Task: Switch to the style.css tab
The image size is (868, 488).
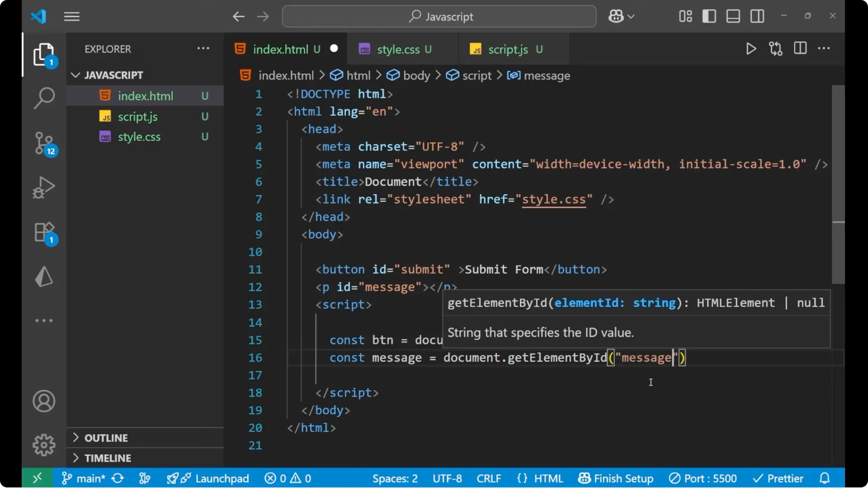Action: (397, 49)
